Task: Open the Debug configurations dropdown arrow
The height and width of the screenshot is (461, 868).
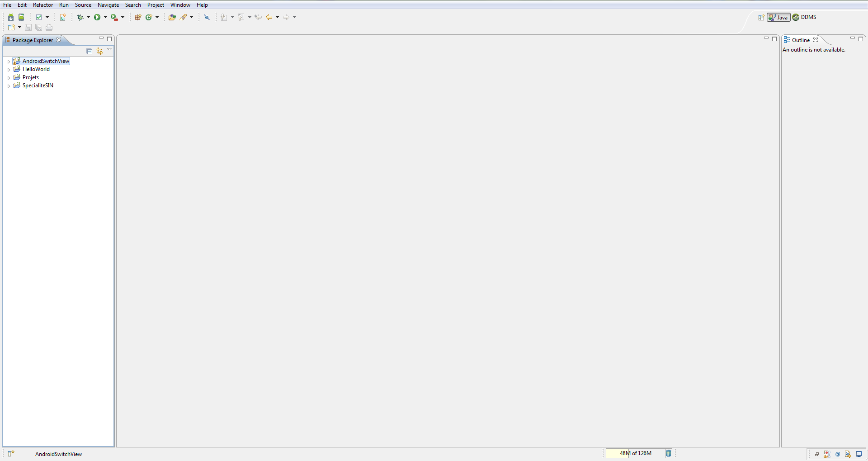Action: (88, 17)
